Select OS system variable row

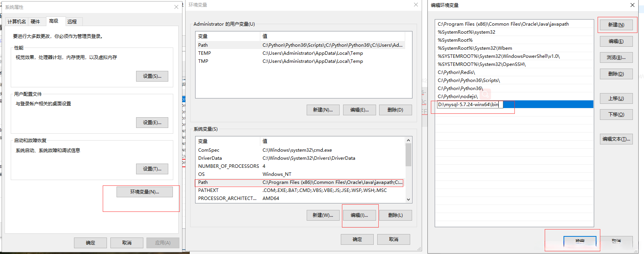[301, 174]
